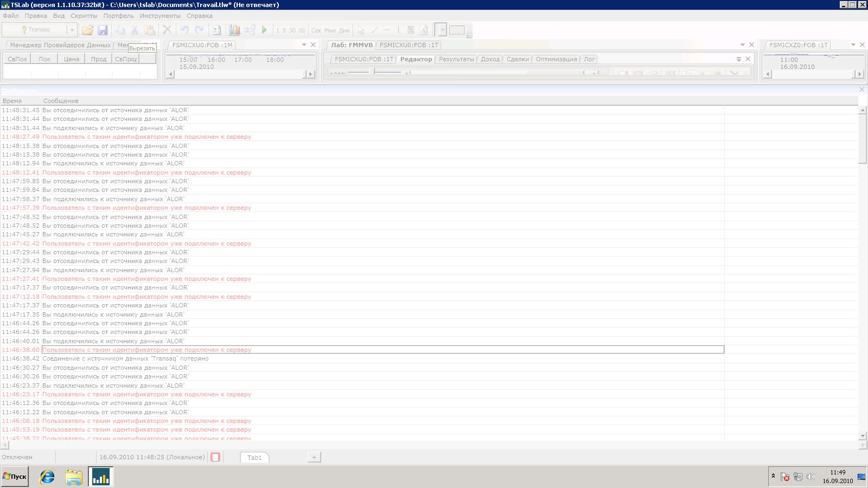Cut selection with the scissors icon
The image size is (868, 488).
135,30
